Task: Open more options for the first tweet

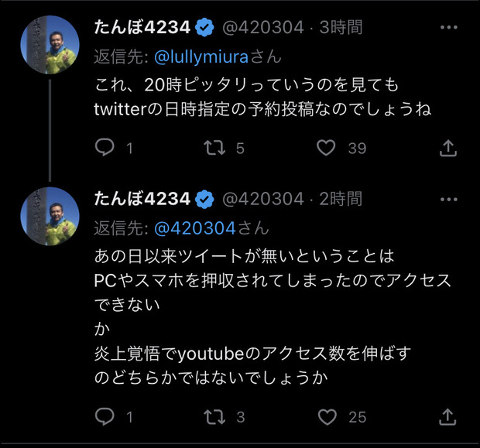Action: pyautogui.click(x=448, y=27)
